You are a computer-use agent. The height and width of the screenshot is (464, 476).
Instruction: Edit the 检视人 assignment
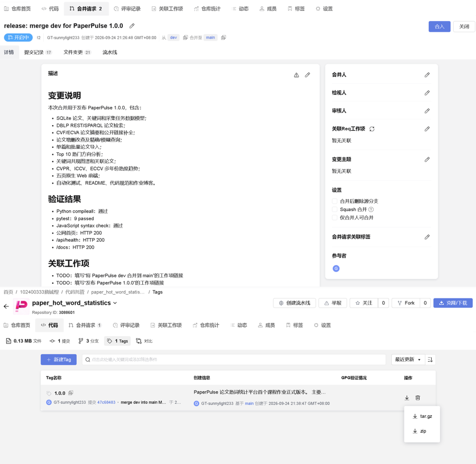coord(427,93)
